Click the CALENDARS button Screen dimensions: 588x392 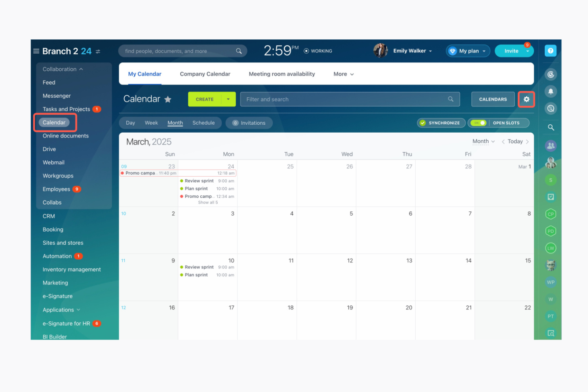click(493, 99)
